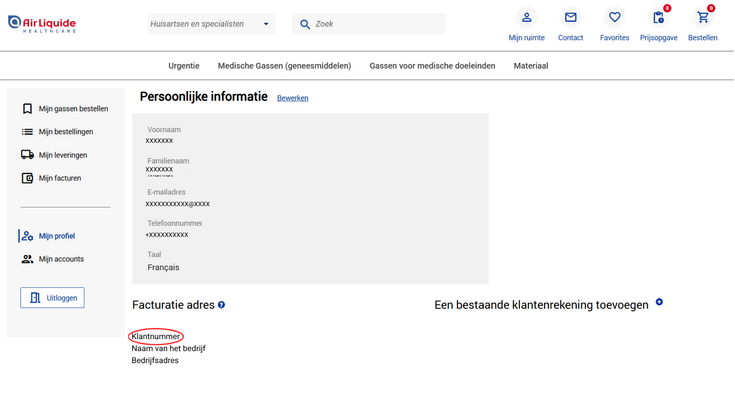Click the Mijn accounts people icon
The width and height of the screenshot is (735, 393).
click(27, 259)
